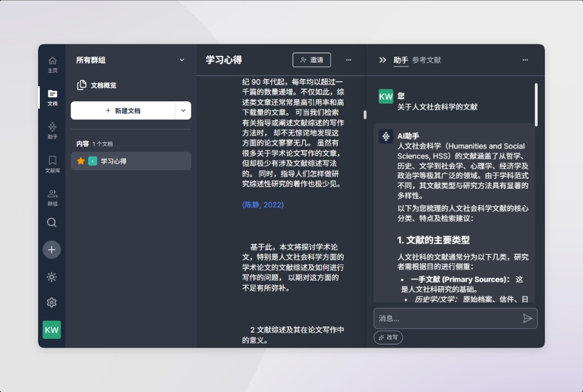Switch to the 参考文献 tab
583x392 pixels.
(x=427, y=60)
